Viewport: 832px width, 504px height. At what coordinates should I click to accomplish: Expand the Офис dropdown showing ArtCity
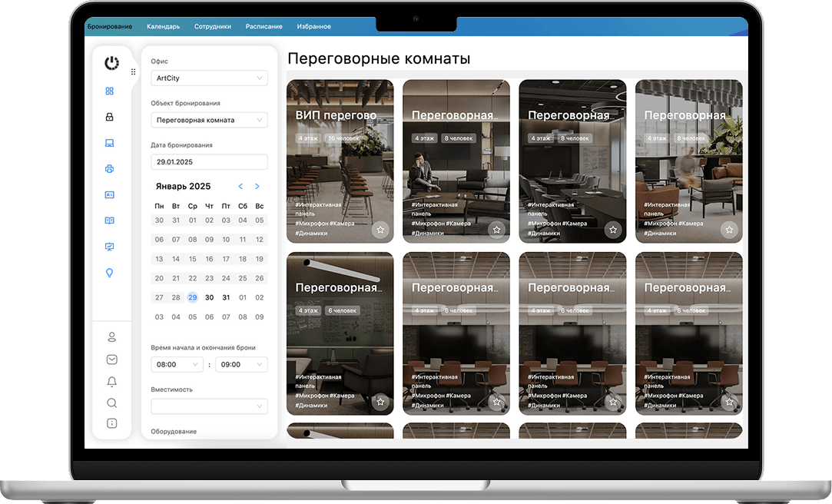click(x=209, y=78)
